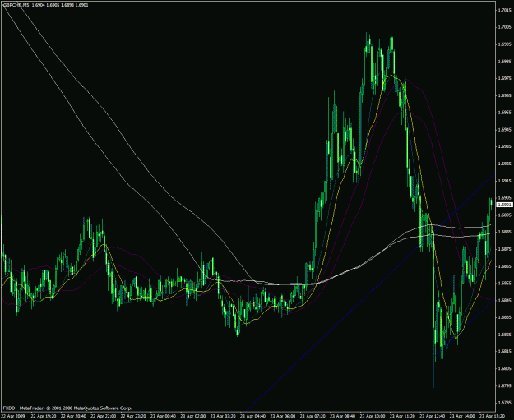Click price scale label 1.6855
Image resolution: width=514 pixels, height=420 pixels.
tap(504, 284)
